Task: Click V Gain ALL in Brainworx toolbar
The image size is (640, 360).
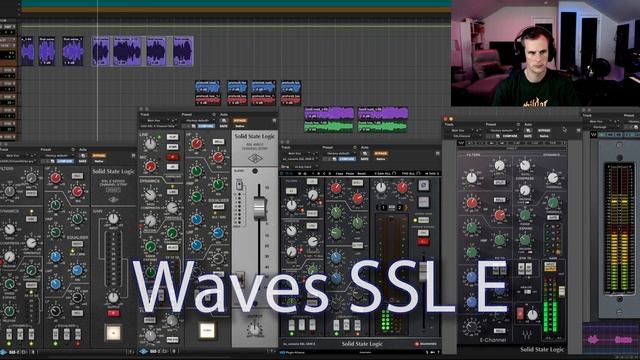Action: (x=384, y=173)
